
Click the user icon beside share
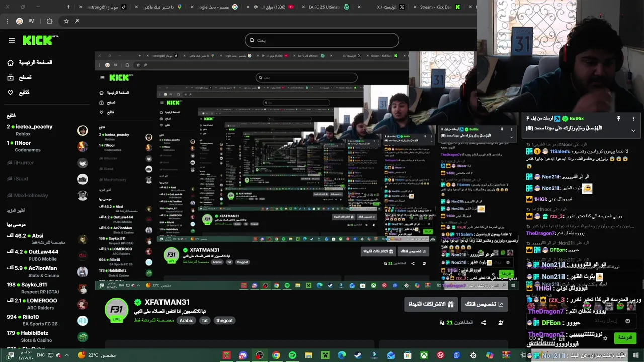[500, 322]
